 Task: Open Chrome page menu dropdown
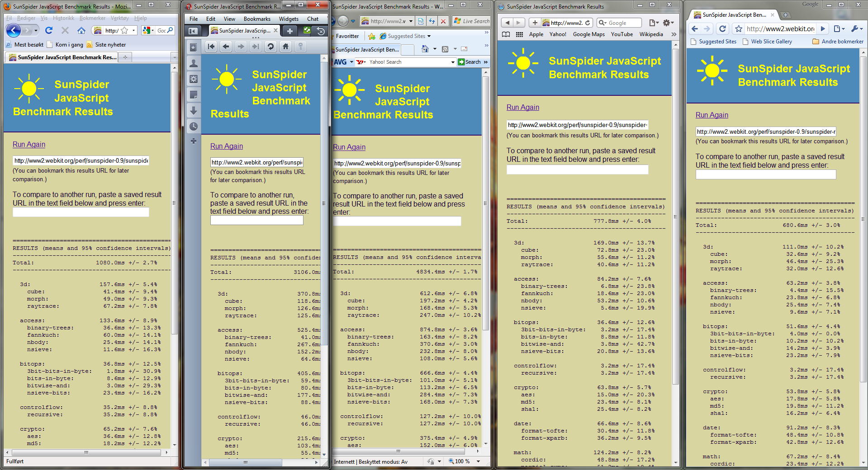(x=839, y=28)
